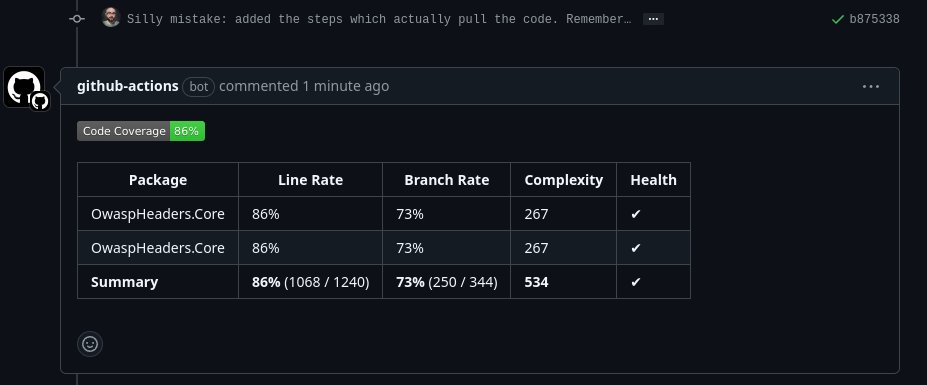Open the commit author's avatar
This screenshot has width=927, height=385.
tap(111, 18)
